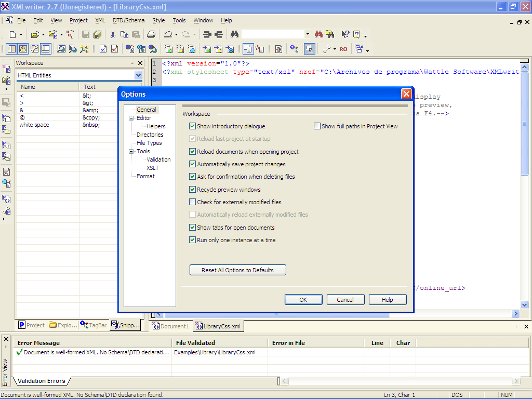
Task: Open the File menu
Action: tap(21, 20)
